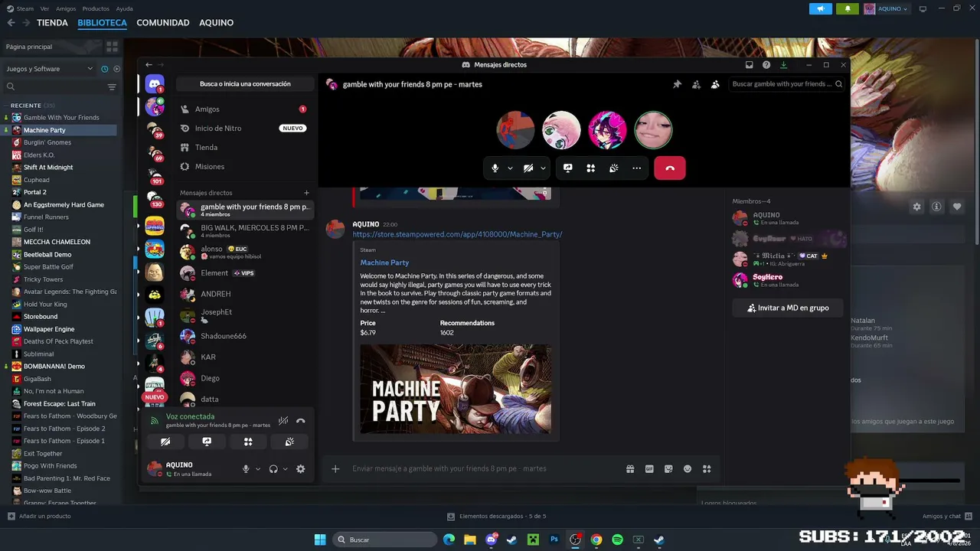Open microphone options arrow in call controls
This screenshot has height=551, width=980.
(x=510, y=168)
